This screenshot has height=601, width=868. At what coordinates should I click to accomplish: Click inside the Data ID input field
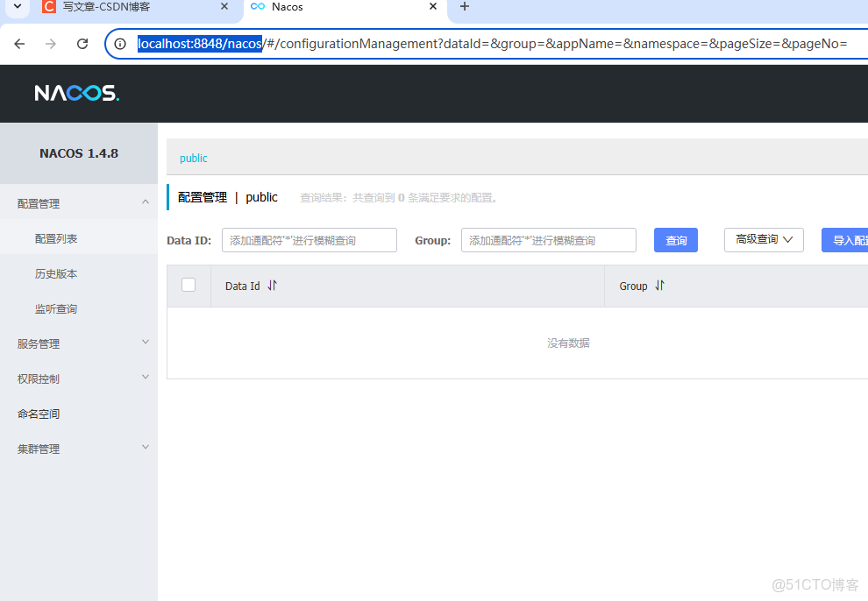309,239
